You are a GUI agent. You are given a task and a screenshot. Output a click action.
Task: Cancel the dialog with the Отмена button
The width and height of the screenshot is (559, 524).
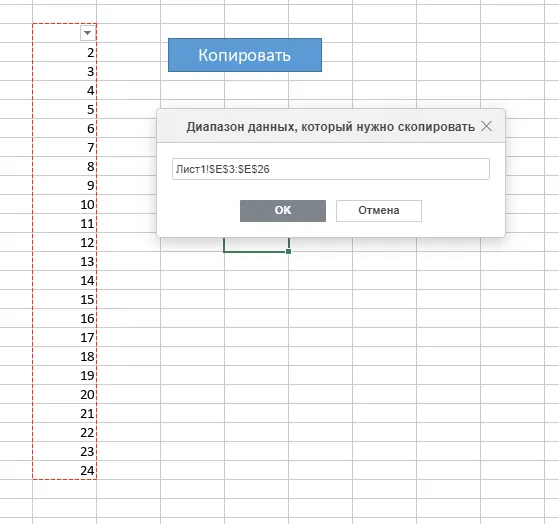(379, 211)
